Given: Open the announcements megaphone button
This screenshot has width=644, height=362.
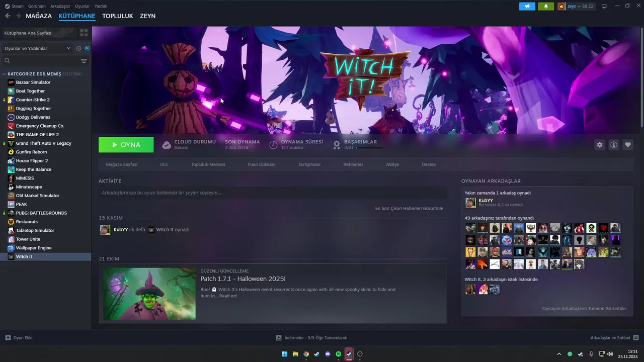Looking at the screenshot, I should (527, 6).
